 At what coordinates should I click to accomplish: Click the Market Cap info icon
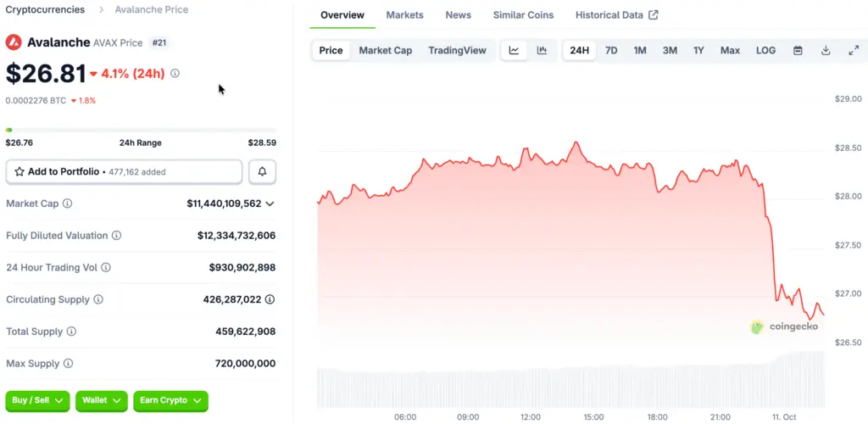click(68, 204)
